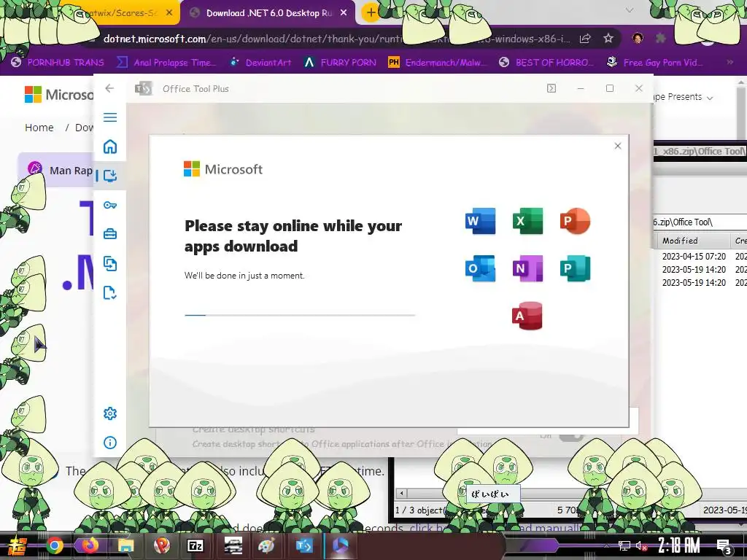747x560 pixels.
Task: Open 7-Zip from the taskbar
Action: pyautogui.click(x=196, y=545)
